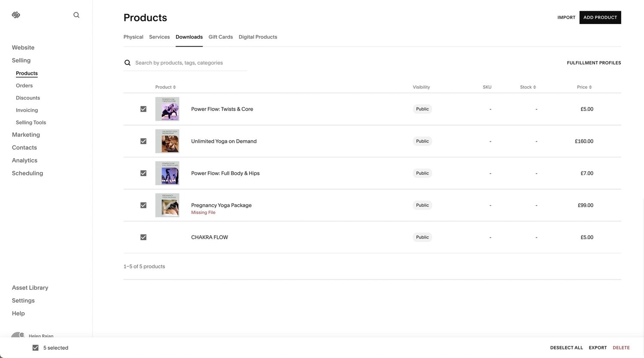The height and width of the screenshot is (358, 644).
Task: Sort products by Price column arrows
Action: pyautogui.click(x=590, y=87)
